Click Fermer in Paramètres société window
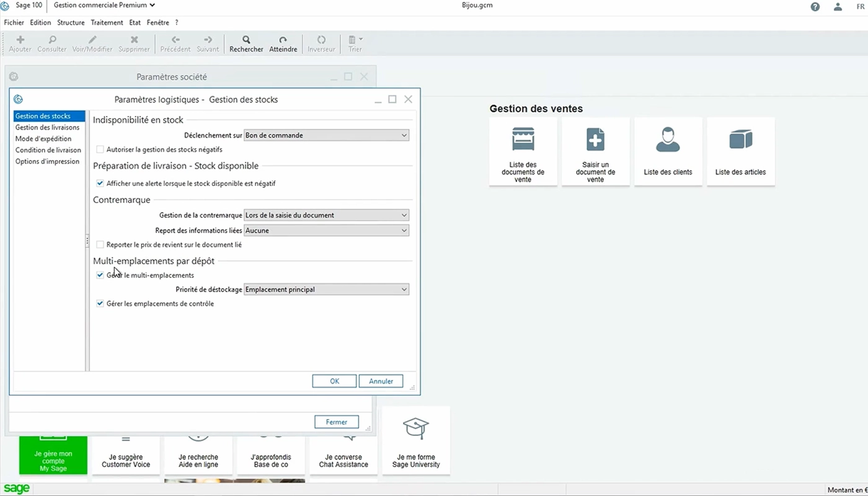The image size is (868, 496). 337,422
